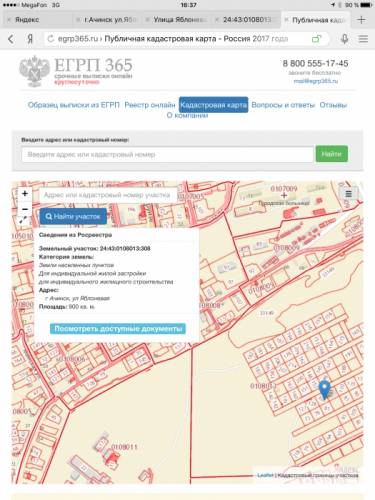The image size is (375, 500).
Task: Click the ЕГРП 365 logo
Action: [x=76, y=71]
